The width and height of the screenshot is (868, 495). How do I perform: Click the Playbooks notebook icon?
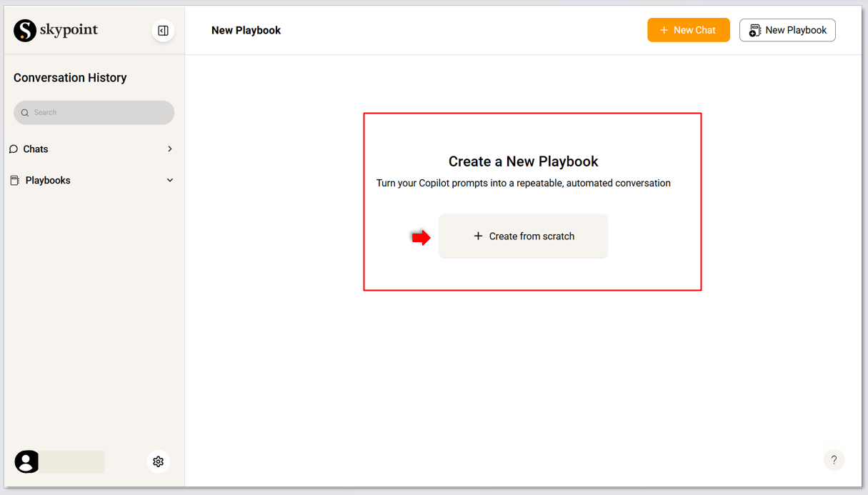click(x=14, y=181)
